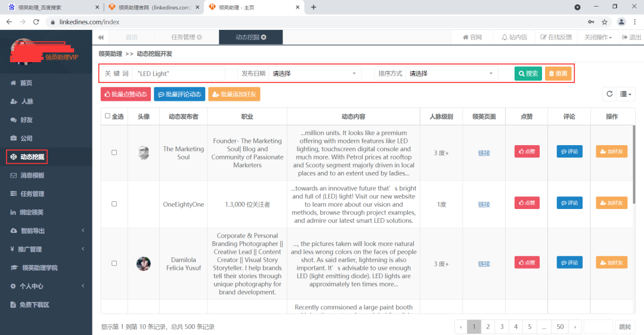Open 站内信 notifications
This screenshot has height=335, width=644.
[514, 37]
